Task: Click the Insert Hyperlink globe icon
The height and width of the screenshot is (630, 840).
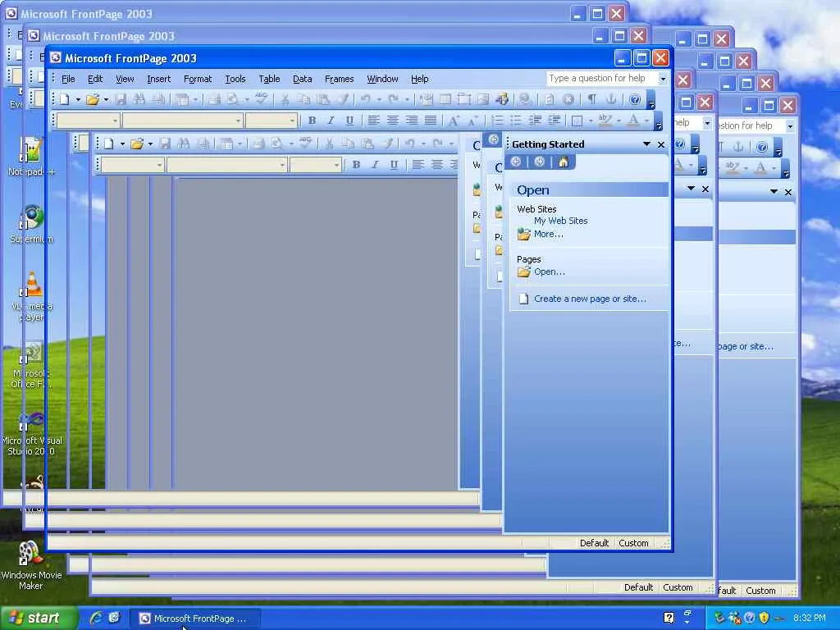Action: 525,99
